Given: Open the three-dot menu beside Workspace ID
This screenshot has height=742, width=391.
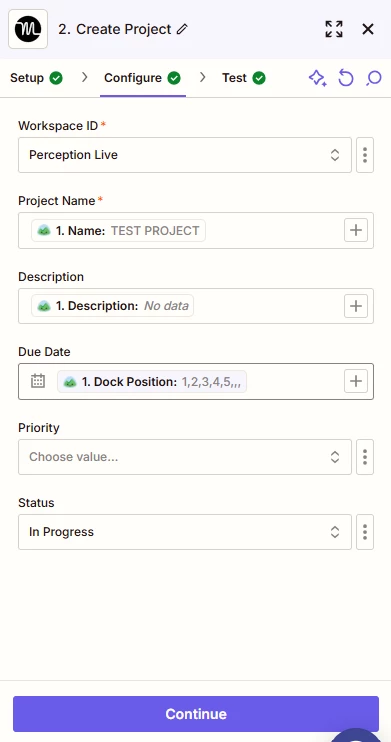Looking at the screenshot, I should [365, 155].
